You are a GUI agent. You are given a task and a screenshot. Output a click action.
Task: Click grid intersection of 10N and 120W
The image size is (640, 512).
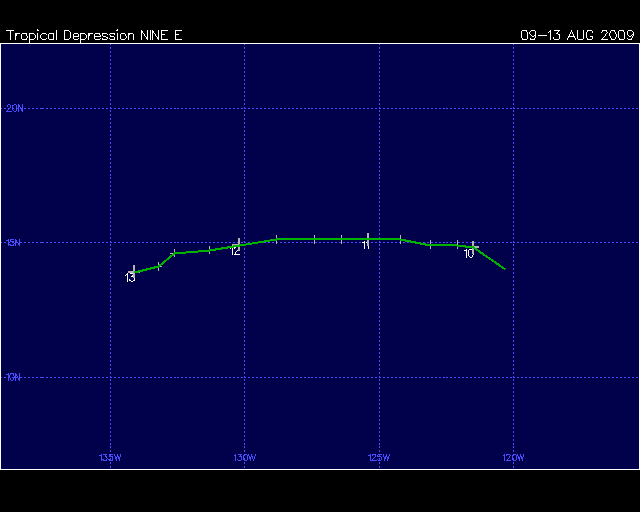coord(513,377)
